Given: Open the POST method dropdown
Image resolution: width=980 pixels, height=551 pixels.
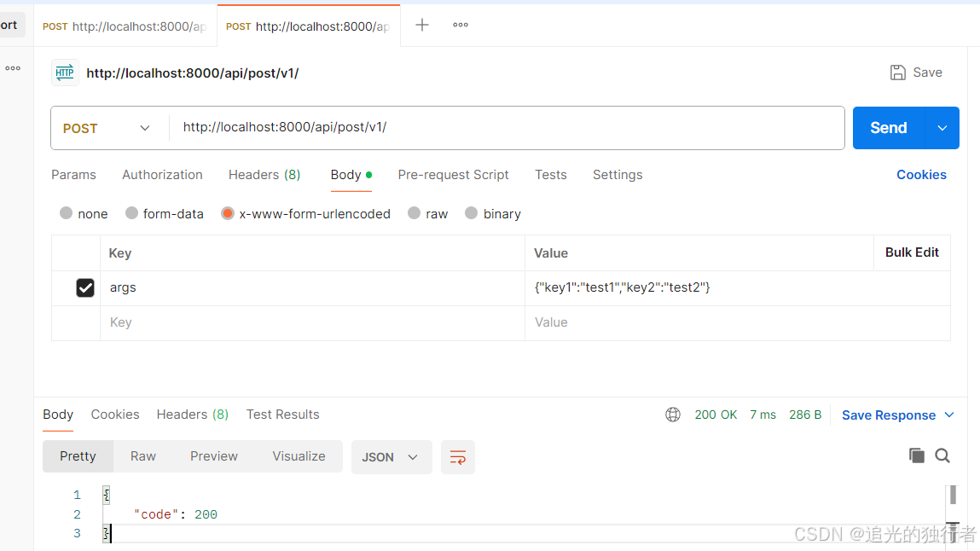Looking at the screenshot, I should coord(107,128).
